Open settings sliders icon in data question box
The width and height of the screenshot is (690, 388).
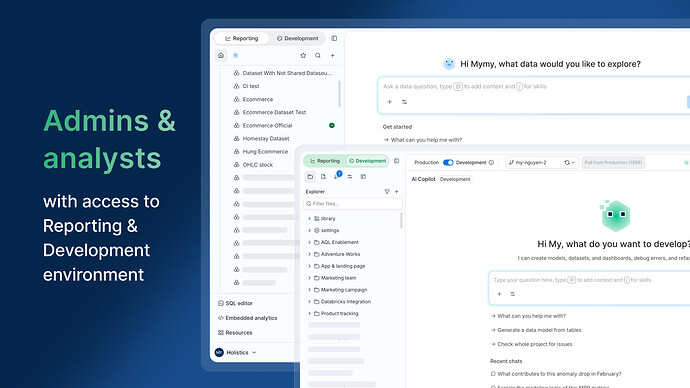[404, 102]
